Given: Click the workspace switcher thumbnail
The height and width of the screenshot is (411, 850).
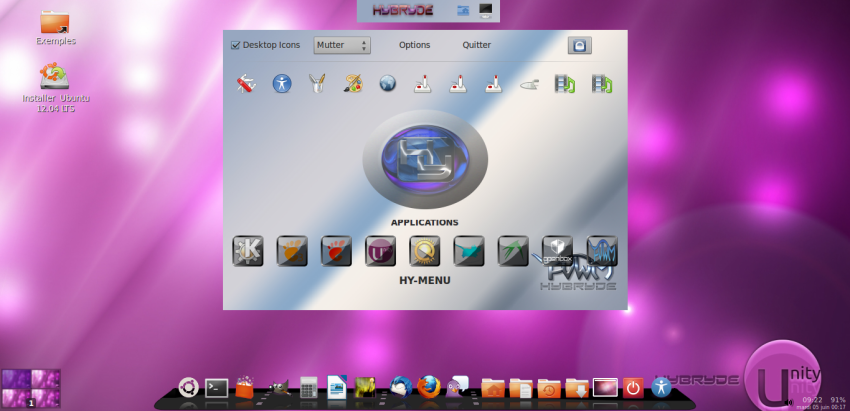Looking at the screenshot, I should (31, 388).
